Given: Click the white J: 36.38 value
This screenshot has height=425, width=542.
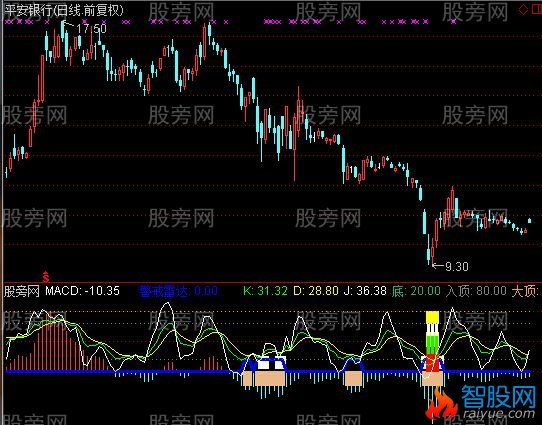Looking at the screenshot, I should click(365, 291).
